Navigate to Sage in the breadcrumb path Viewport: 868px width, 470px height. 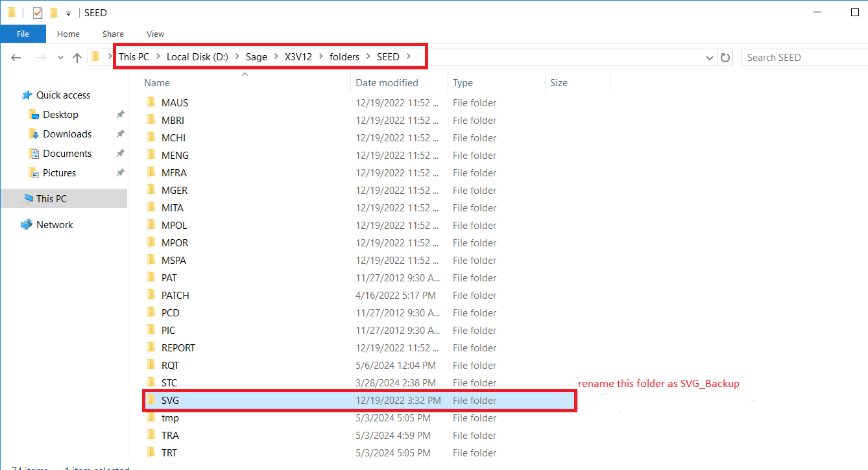point(256,56)
